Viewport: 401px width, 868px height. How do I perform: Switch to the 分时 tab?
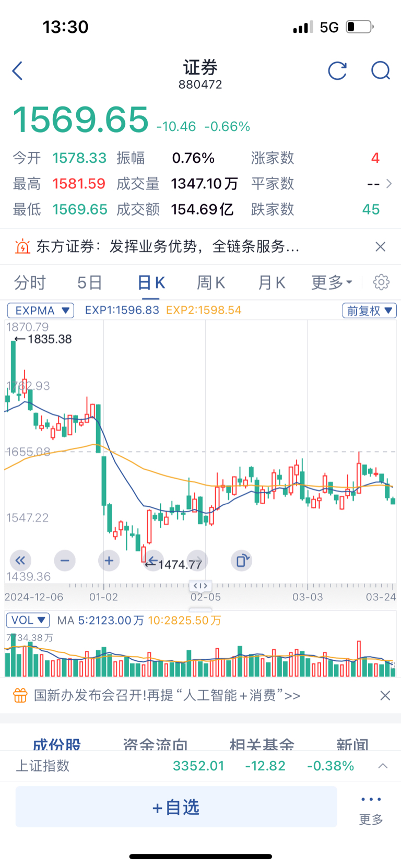tap(30, 282)
